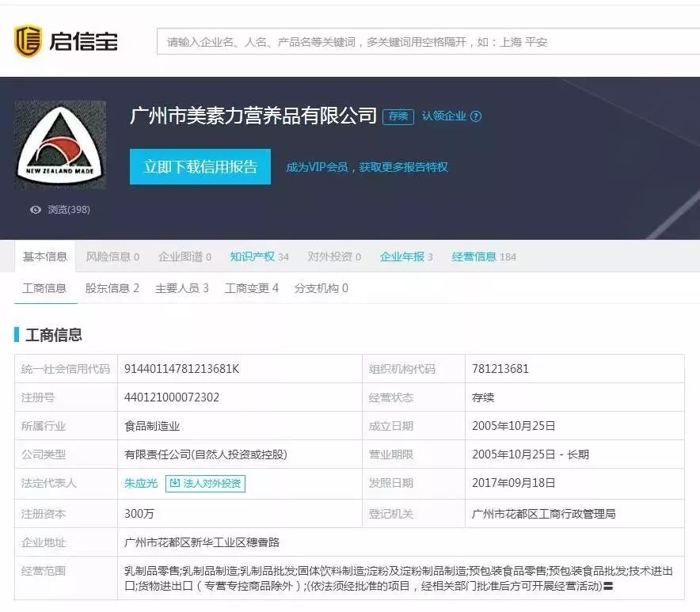Click organization code 781213681
The width and height of the screenshot is (700, 612).
[x=500, y=369]
